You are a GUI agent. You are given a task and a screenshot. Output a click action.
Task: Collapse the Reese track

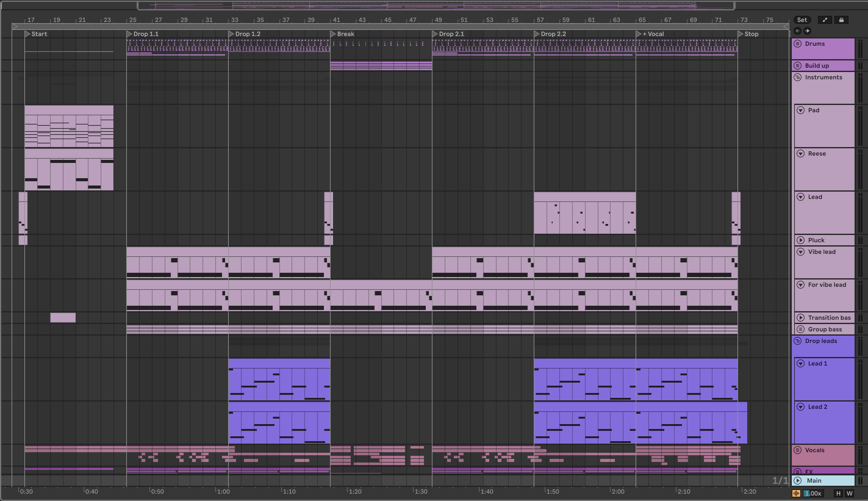click(801, 153)
